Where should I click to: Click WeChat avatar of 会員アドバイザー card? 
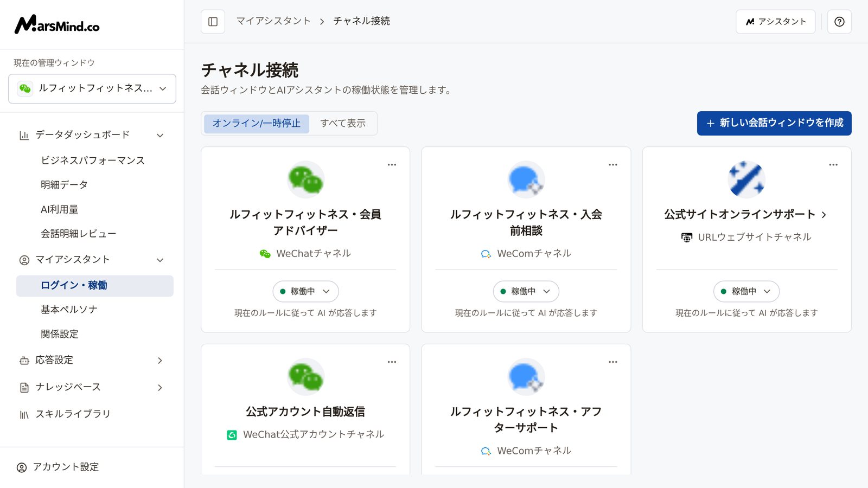coord(305,179)
